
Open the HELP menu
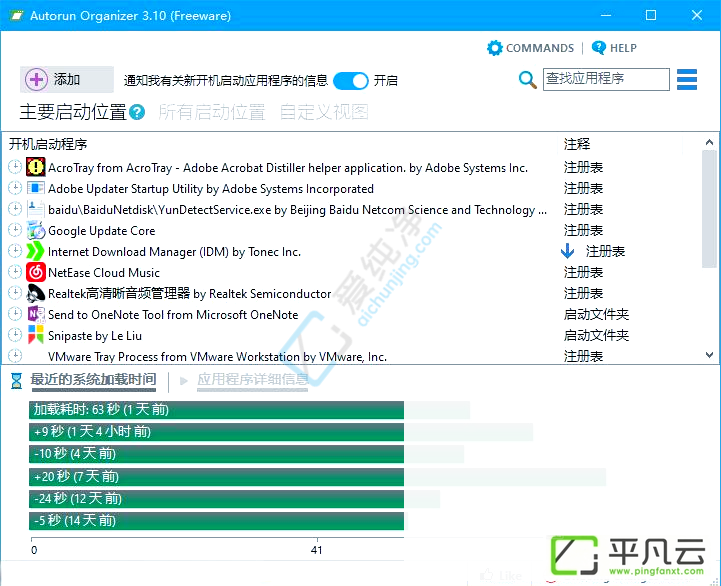[x=614, y=48]
